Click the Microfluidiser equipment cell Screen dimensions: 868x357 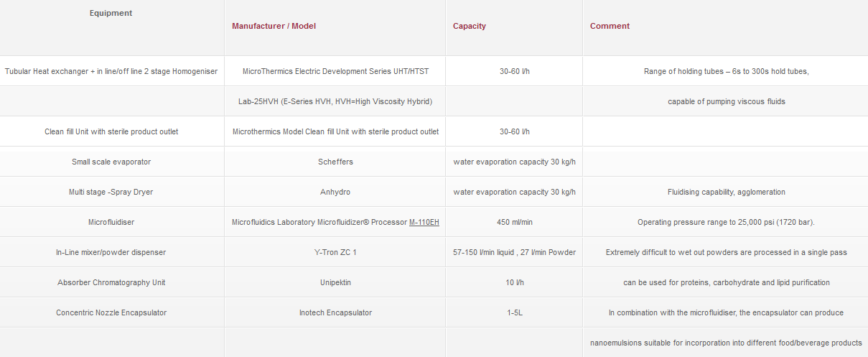(x=111, y=223)
